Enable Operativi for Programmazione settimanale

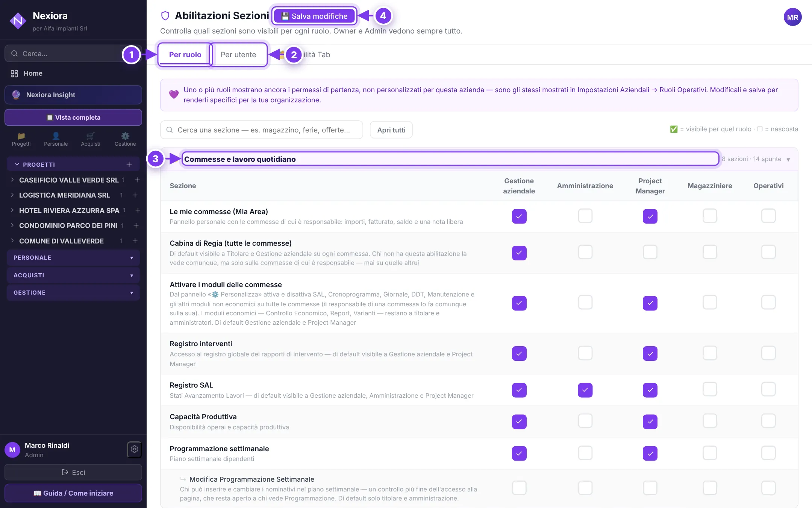pos(768,453)
